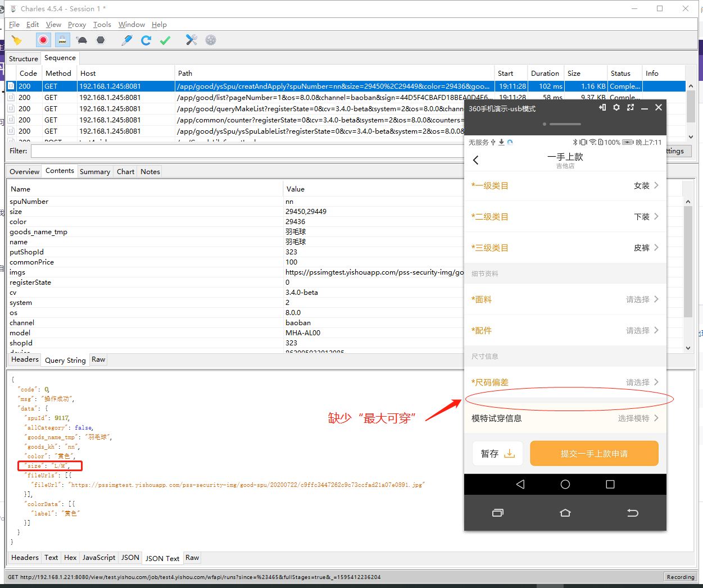This screenshot has width=703, height=588.
Task: Open the Proxy menu
Action: (77, 25)
